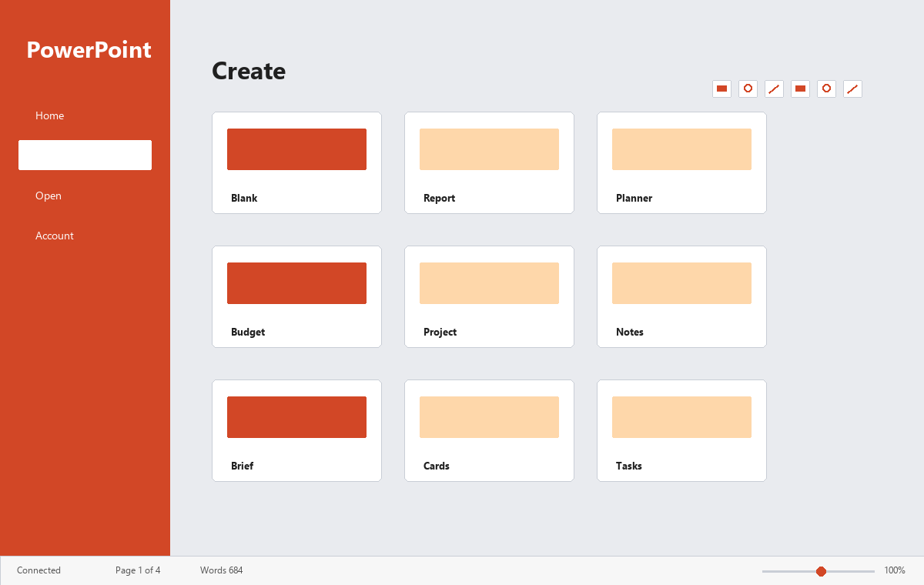
Task: Open the Account page
Action: (85, 236)
